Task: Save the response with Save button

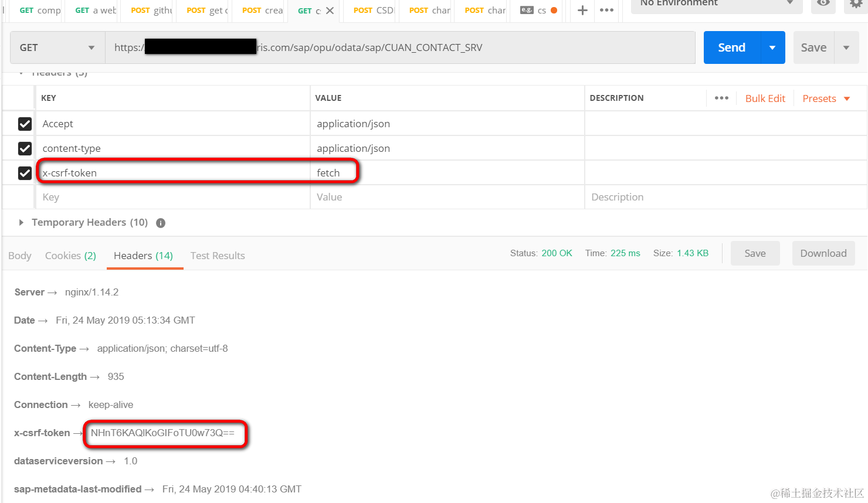Action: click(755, 253)
